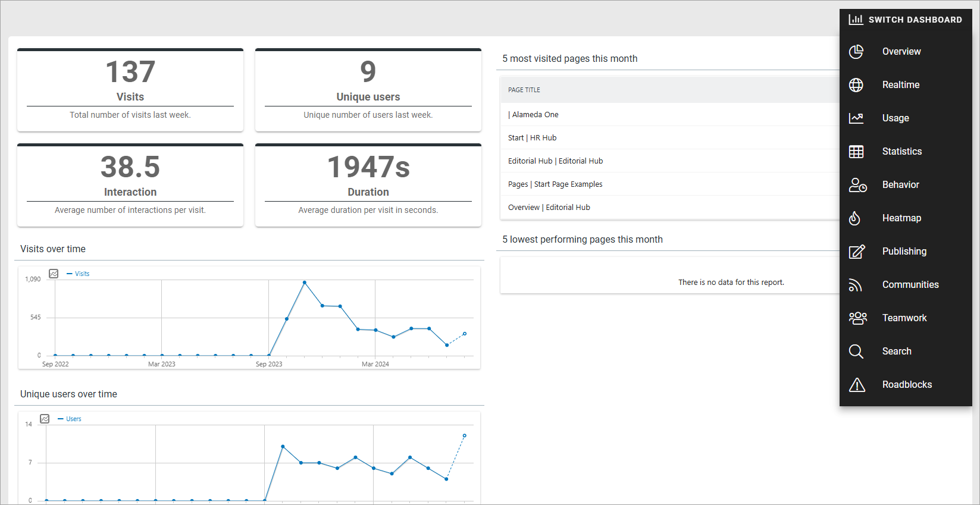The height and width of the screenshot is (505, 980).
Task: Click the 9 Unique users metric card
Action: pyautogui.click(x=368, y=90)
